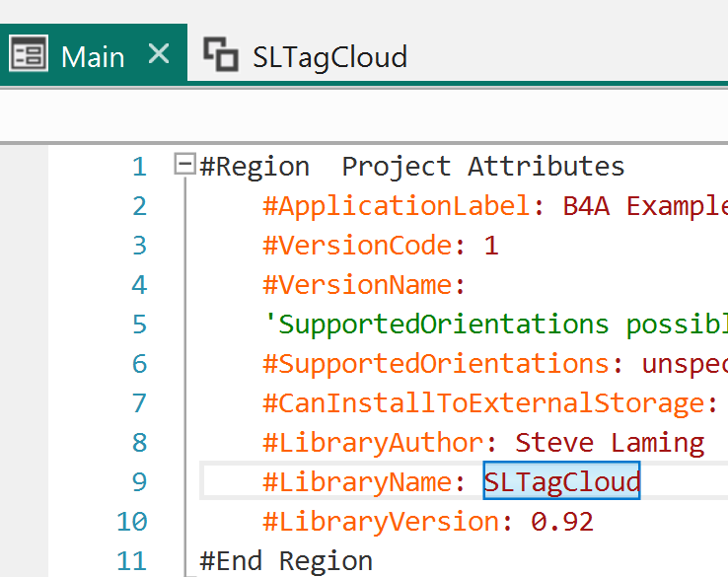Collapse the Project Attributes region
Image resolution: width=728 pixels, height=577 pixels.
pyautogui.click(x=183, y=165)
